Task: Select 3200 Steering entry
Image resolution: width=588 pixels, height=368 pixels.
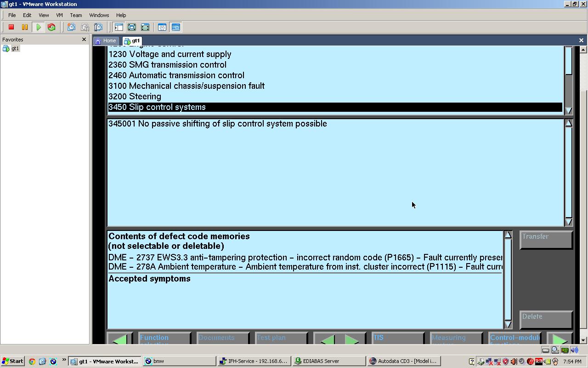Action: tap(335, 97)
